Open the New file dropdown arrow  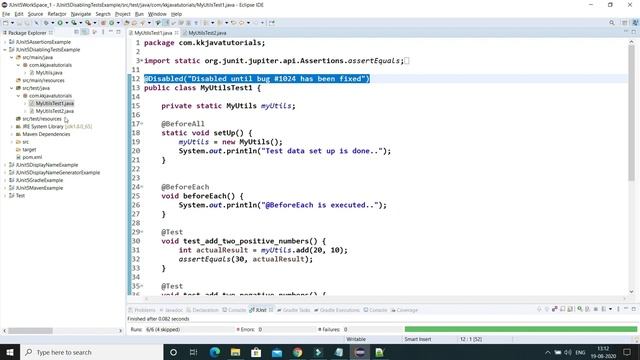click(12, 23)
